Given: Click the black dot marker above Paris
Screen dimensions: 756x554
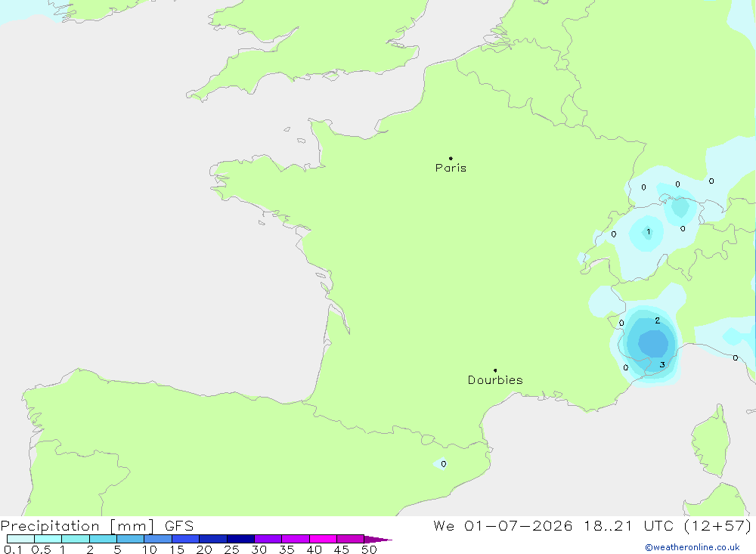Looking at the screenshot, I should pos(451,158).
